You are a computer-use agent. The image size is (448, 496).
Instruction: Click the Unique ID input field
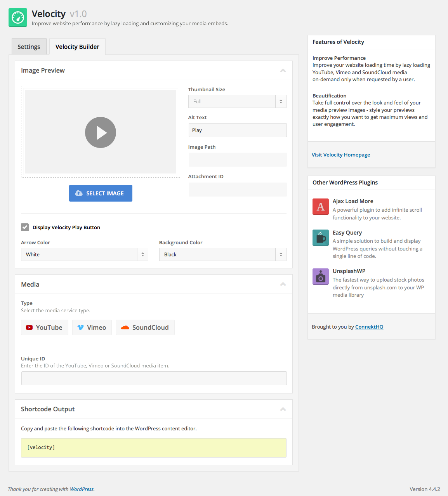pos(154,378)
